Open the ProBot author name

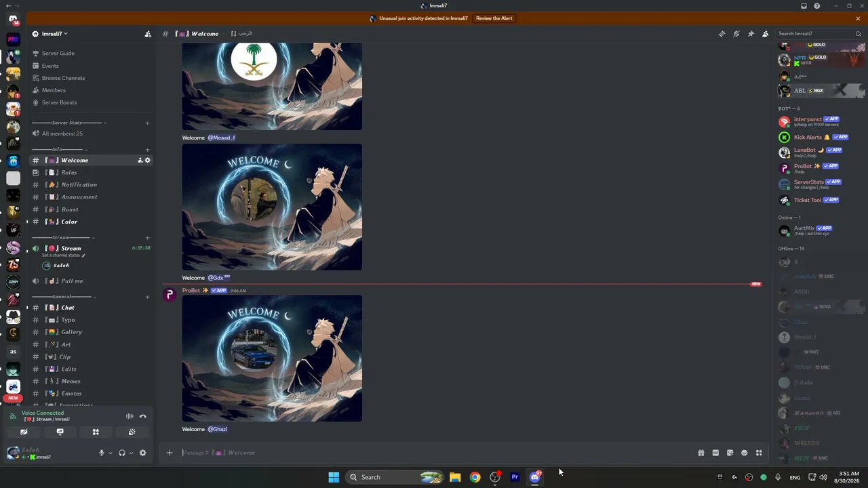[191, 291]
